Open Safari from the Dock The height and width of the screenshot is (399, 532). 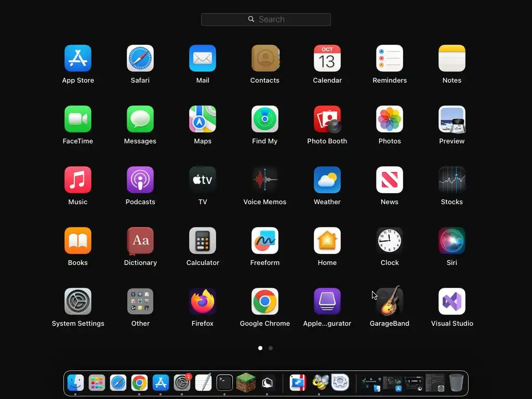[x=118, y=383]
